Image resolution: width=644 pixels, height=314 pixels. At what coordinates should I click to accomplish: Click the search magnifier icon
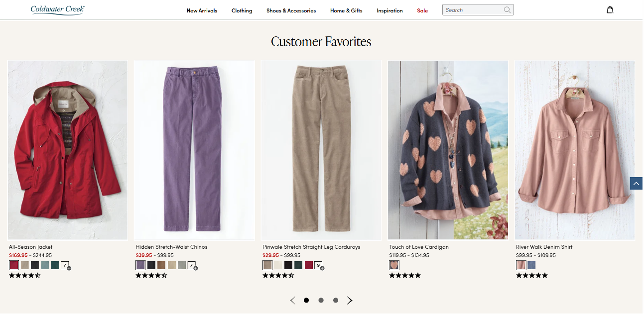click(x=507, y=10)
